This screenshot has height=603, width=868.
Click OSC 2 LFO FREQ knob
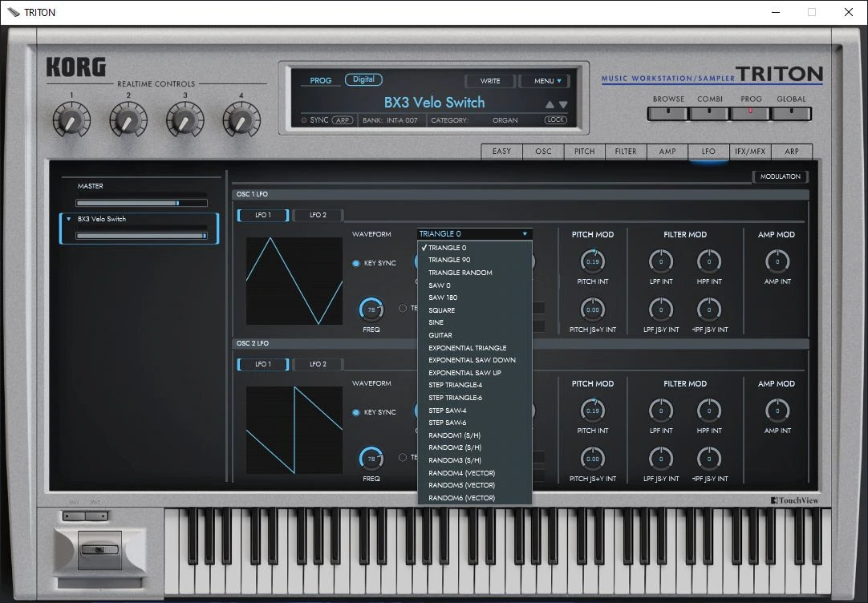point(371,459)
